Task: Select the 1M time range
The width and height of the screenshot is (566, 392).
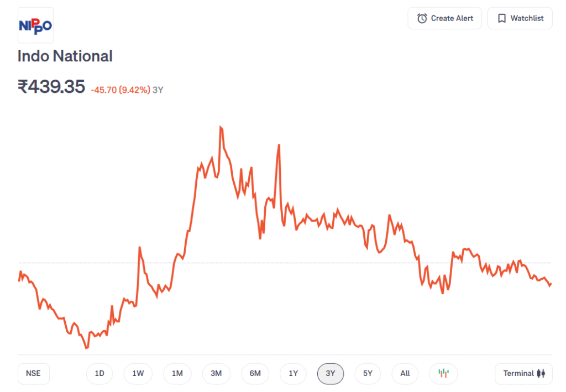Action: coord(177,373)
